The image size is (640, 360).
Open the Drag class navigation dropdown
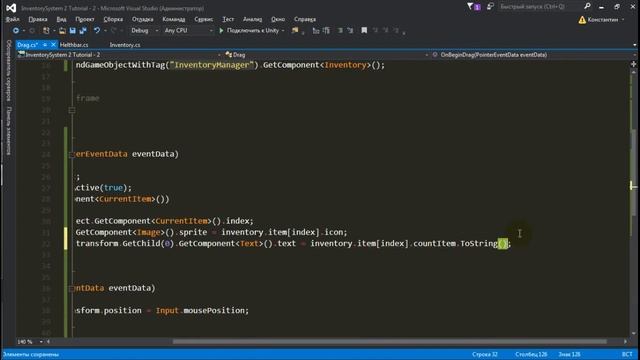click(x=326, y=55)
